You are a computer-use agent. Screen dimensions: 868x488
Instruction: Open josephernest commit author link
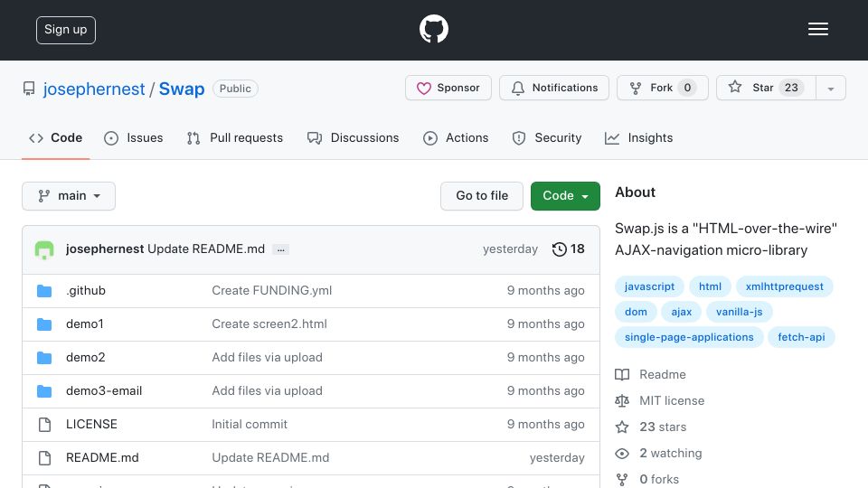(x=105, y=249)
